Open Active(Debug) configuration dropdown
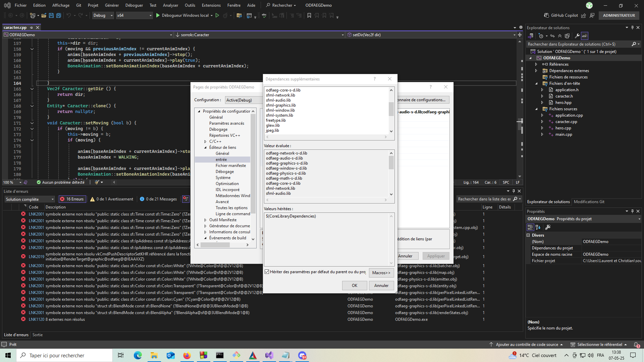The height and width of the screenshot is (362, 644). [244, 100]
